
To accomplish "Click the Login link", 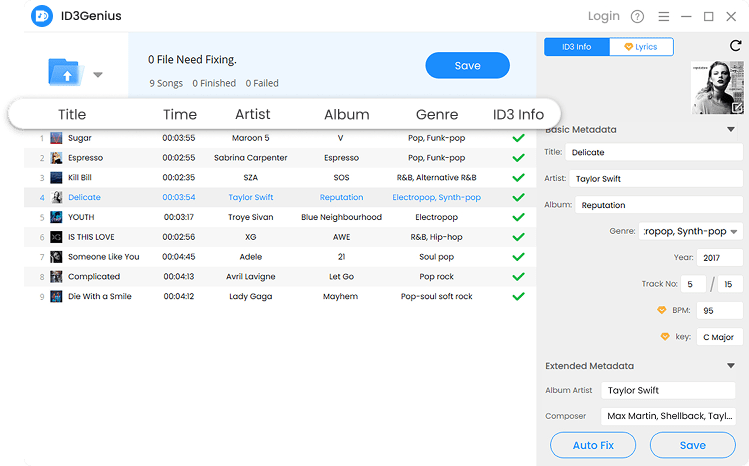I will pos(603,16).
